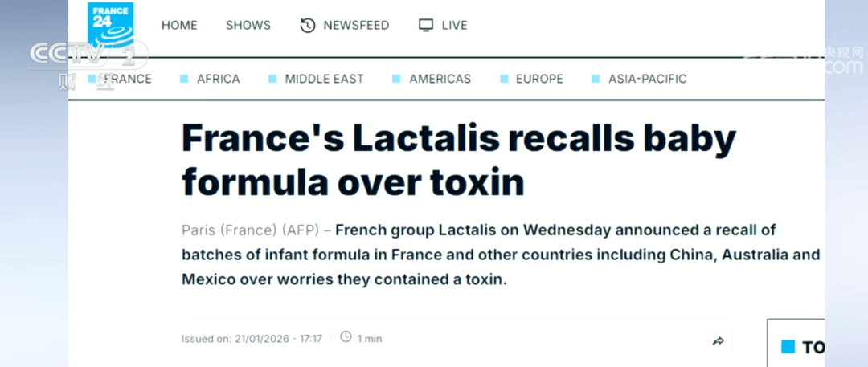
Task: Click the Live monitor icon
Action: (x=426, y=26)
